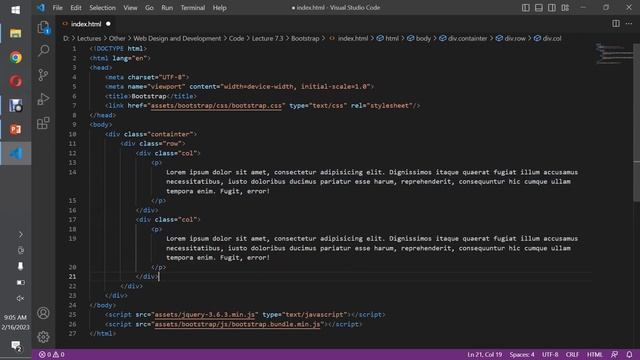
Task: Follow the bootstrap.css link in line 7
Action: (216, 106)
